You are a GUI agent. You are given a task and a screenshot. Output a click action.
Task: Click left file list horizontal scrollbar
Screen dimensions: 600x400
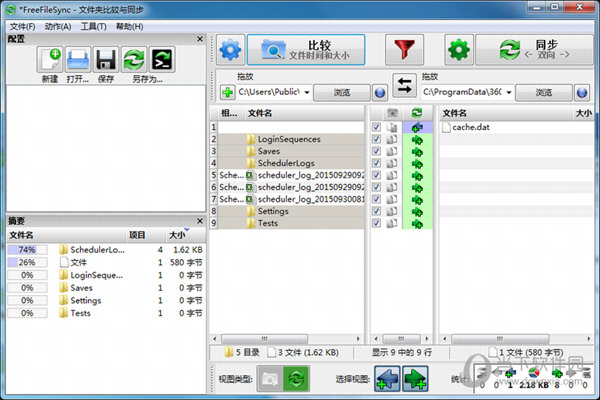[x=264, y=339]
